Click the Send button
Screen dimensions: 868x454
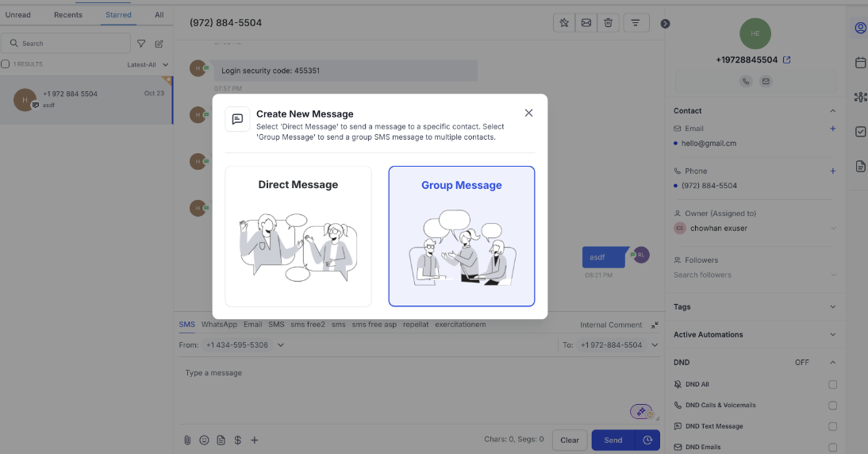click(613, 441)
